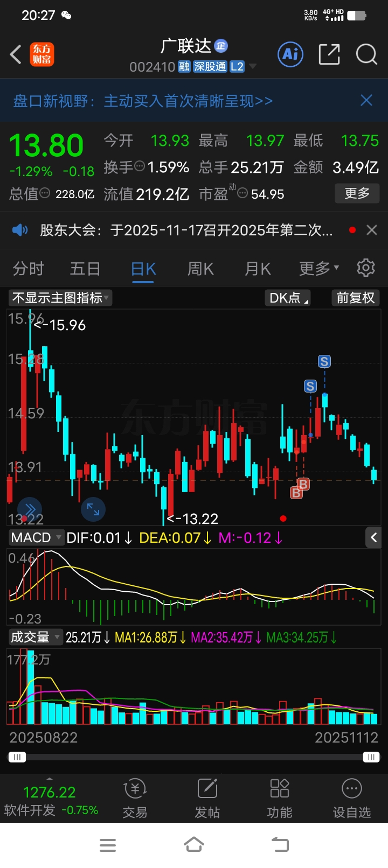
Task: Tap the info icon next to 市盈
Action: [242, 193]
